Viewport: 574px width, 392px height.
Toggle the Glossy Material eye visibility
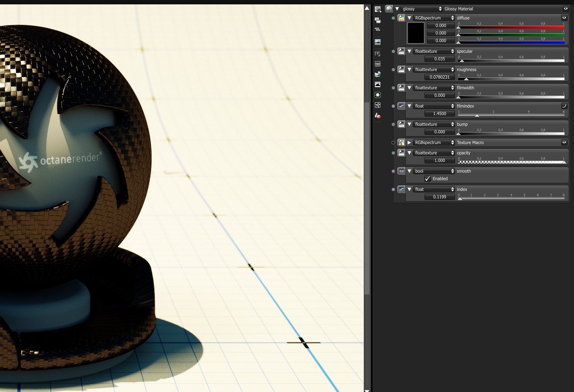coord(565,8)
